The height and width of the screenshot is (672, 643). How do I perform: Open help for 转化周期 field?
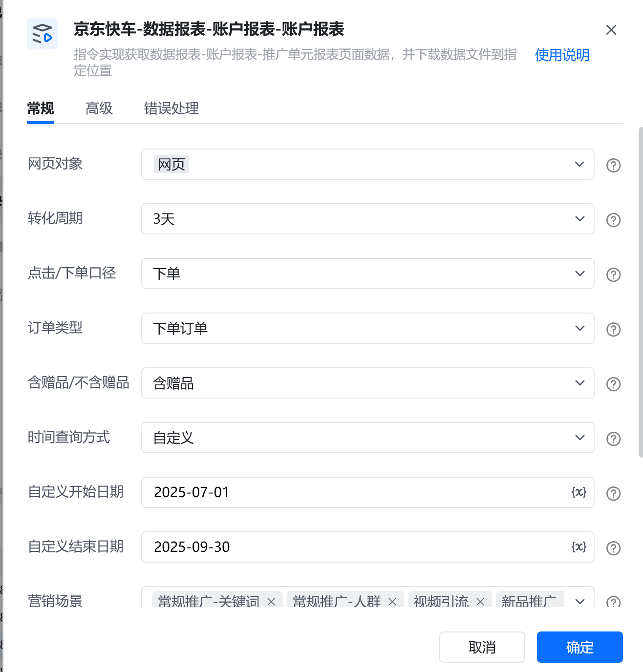613,220
